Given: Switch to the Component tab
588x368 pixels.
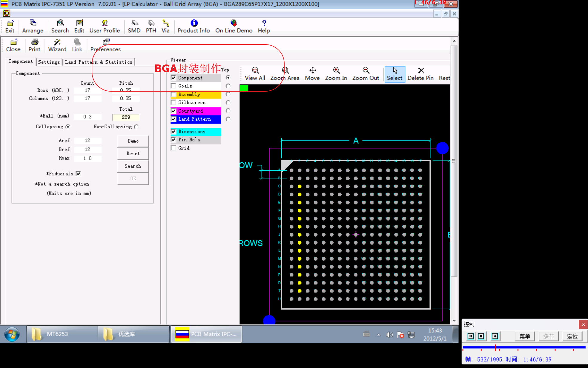Looking at the screenshot, I should pyautogui.click(x=21, y=61).
